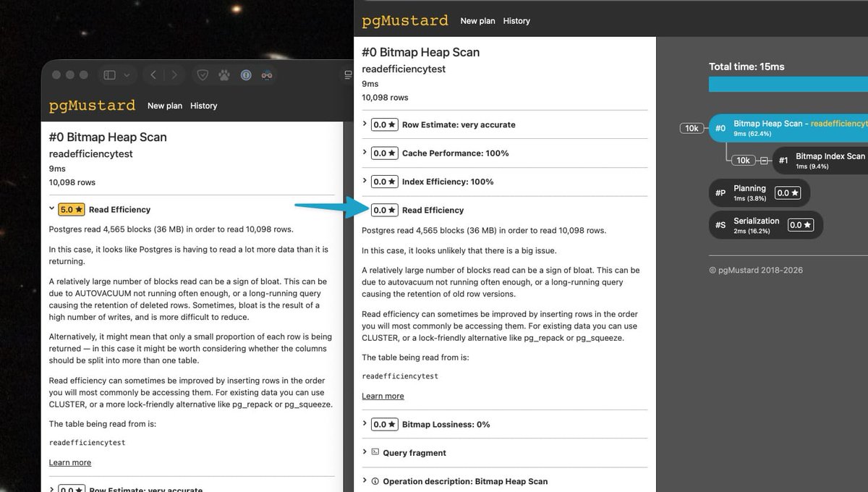This screenshot has width=868, height=492.
Task: Select the #S Serialization node
Action: click(x=766, y=225)
